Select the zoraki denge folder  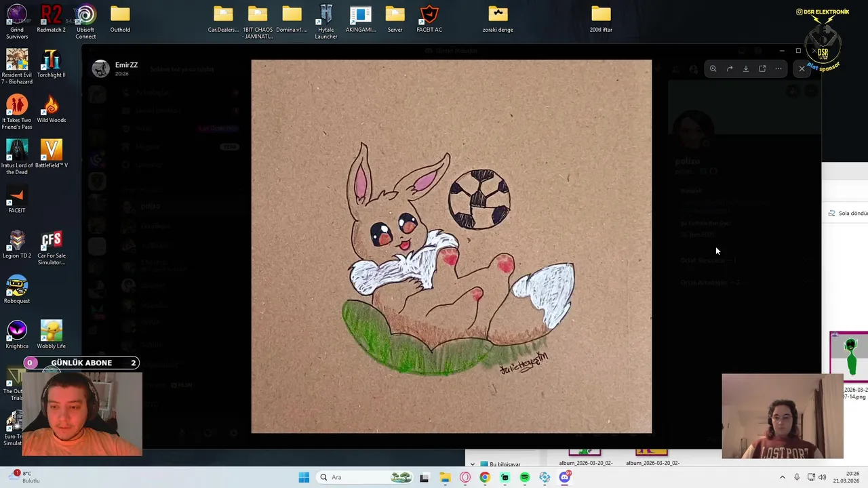pos(498,19)
